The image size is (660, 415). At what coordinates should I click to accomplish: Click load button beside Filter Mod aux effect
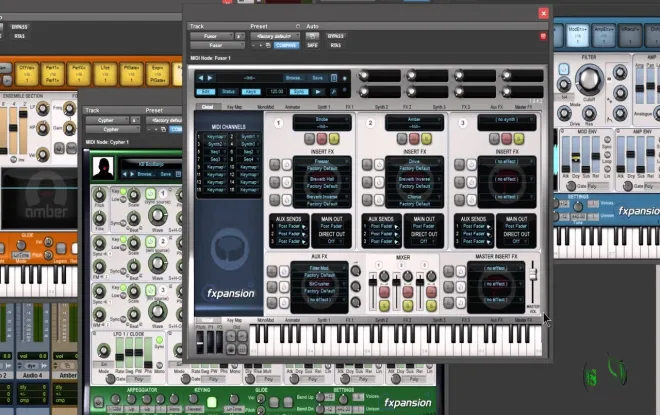click(272, 271)
